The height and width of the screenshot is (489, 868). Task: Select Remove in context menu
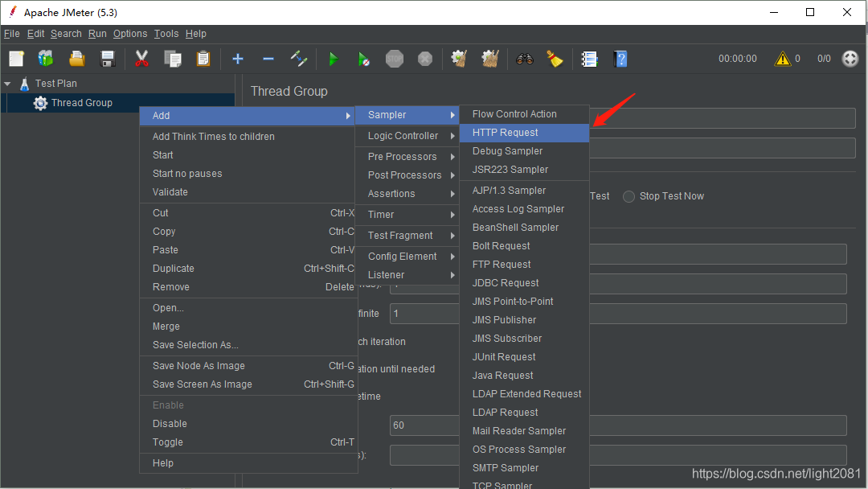(x=248, y=287)
